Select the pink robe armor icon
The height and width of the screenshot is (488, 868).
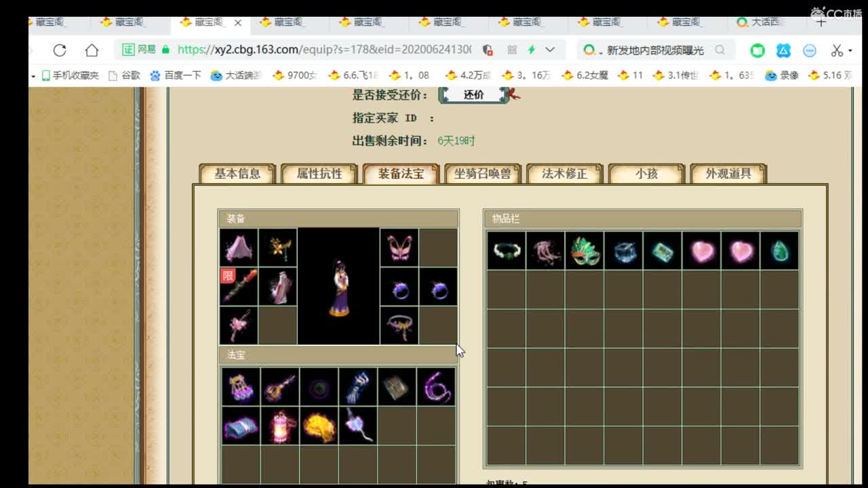click(278, 286)
